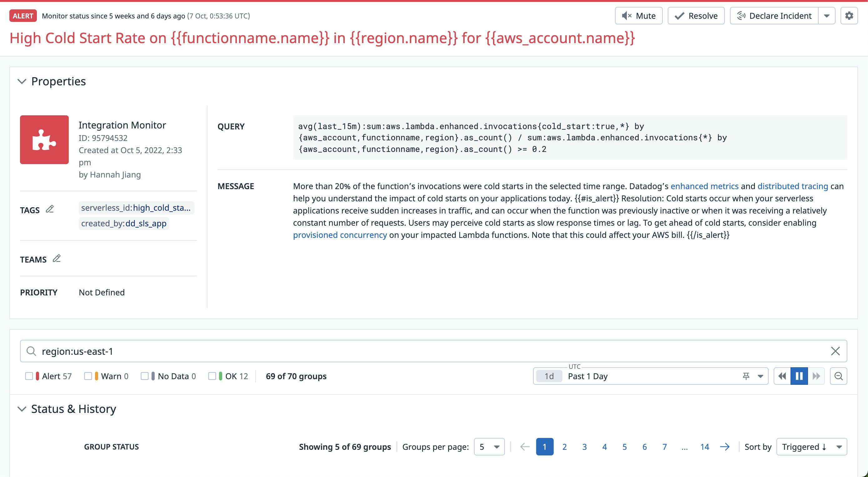The image size is (868, 477).
Task: Check the OK status filter
Action: [x=212, y=376]
